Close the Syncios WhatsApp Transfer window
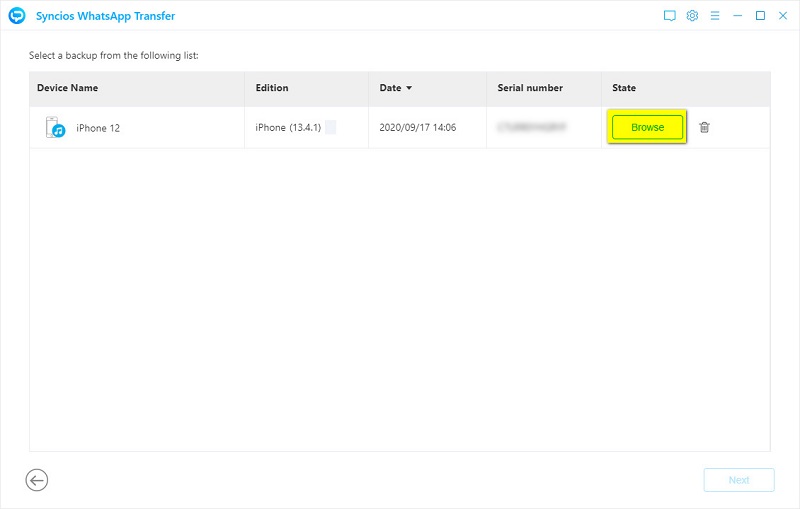 tap(783, 16)
